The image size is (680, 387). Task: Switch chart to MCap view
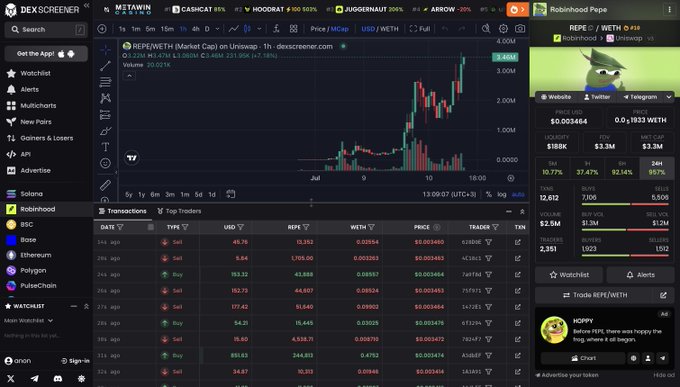coord(340,29)
